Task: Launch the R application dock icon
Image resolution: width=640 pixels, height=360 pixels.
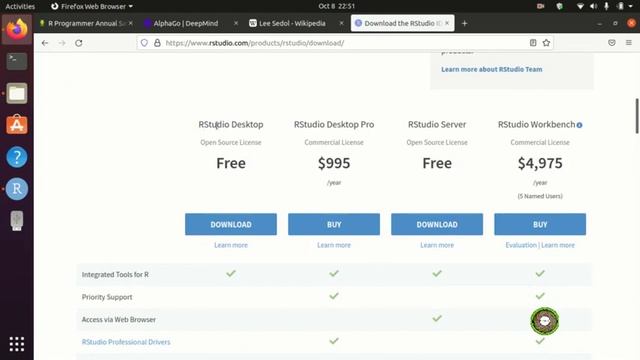Action: click(17, 189)
